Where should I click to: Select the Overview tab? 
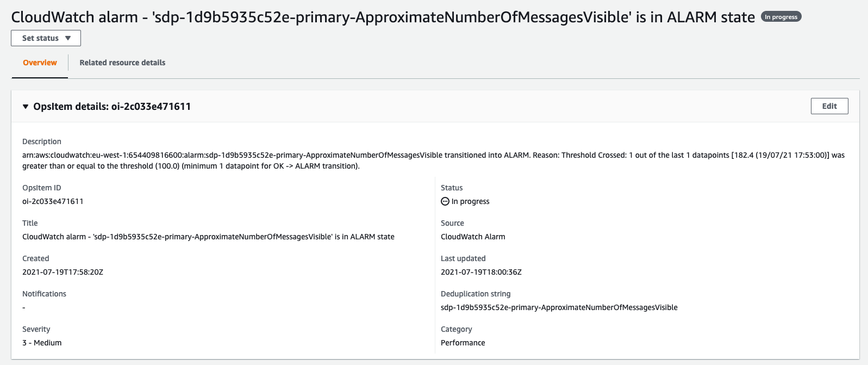(40, 63)
